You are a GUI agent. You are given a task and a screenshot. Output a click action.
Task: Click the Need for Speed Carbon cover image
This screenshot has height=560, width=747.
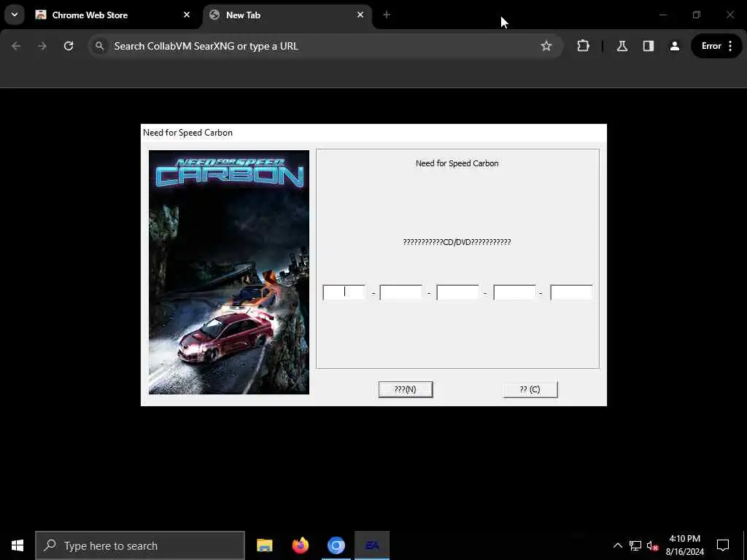point(228,272)
